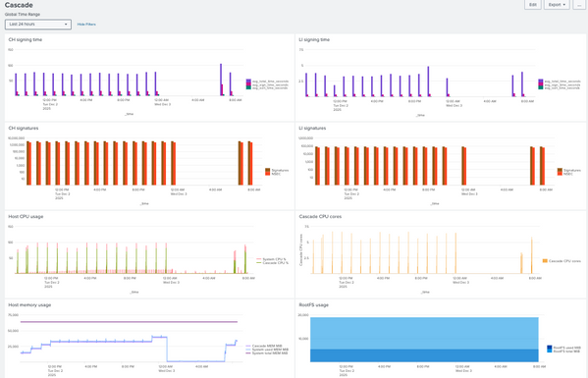This screenshot has width=588, height=378.
Task: Click the Global Time Range label
Action: (x=23, y=15)
